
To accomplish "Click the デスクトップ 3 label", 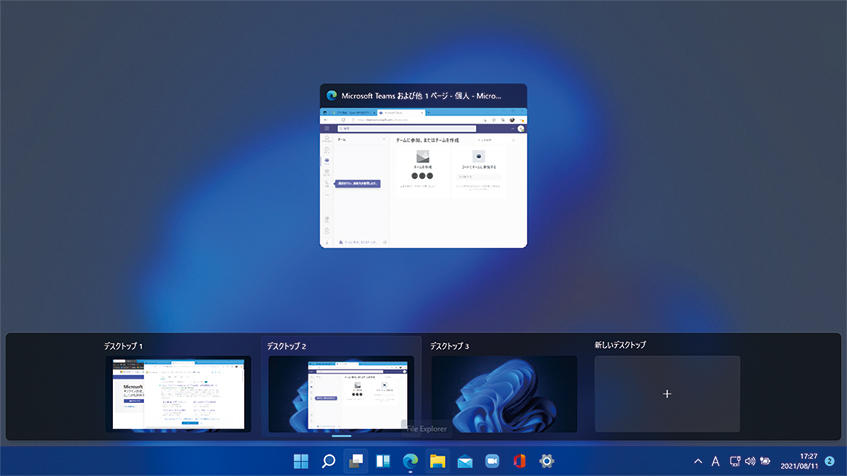I will tap(449, 346).
